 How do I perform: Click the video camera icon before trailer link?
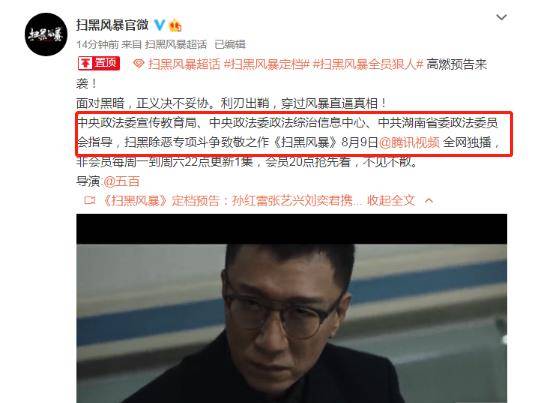90,200
